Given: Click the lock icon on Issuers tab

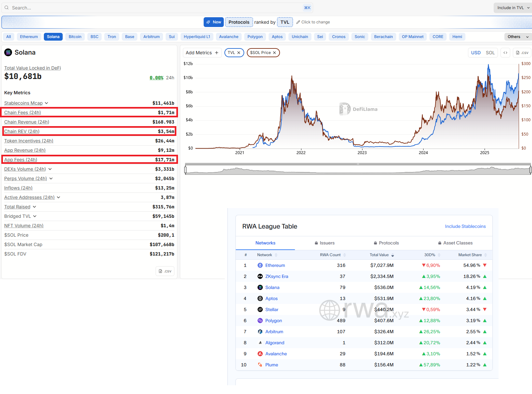Looking at the screenshot, I should coord(316,243).
